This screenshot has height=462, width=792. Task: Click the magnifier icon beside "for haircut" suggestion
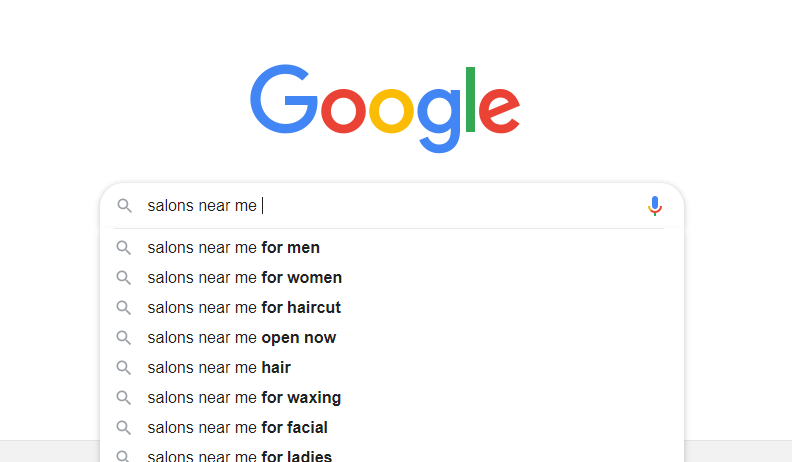pos(124,308)
